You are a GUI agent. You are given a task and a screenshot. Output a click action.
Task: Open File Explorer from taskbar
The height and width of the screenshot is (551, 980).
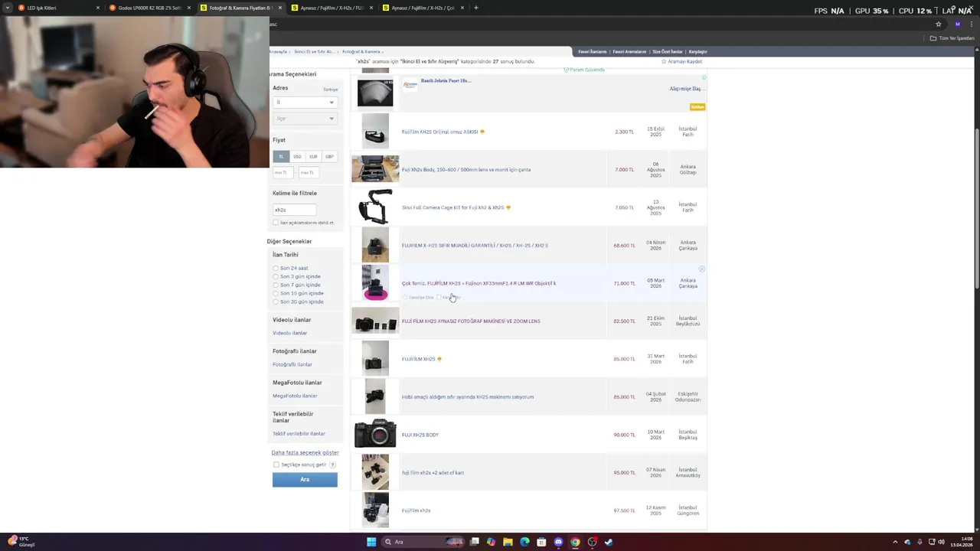point(508,542)
